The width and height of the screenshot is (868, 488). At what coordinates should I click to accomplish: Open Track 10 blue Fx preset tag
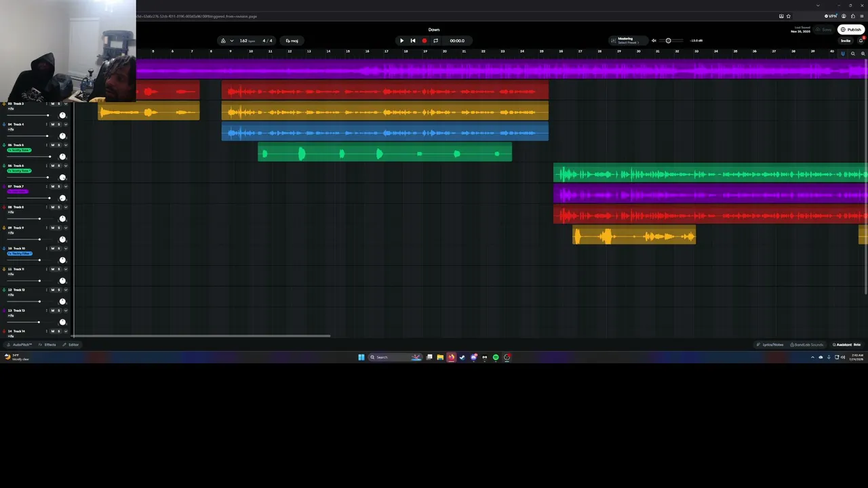click(x=20, y=253)
